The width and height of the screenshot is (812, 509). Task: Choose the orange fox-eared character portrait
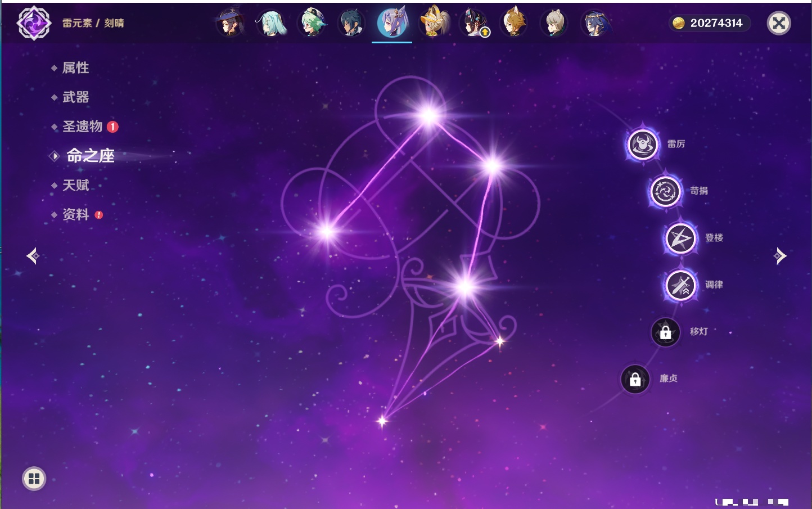pyautogui.click(x=513, y=23)
